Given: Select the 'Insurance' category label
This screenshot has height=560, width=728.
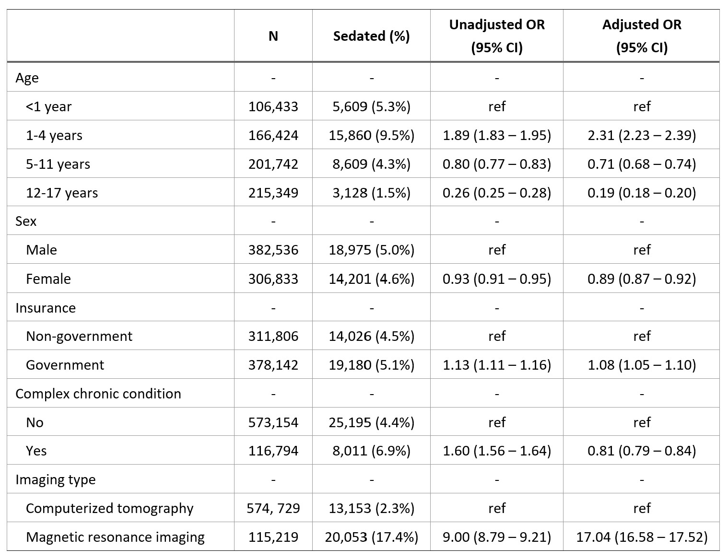Looking at the screenshot, I should 46,307.
